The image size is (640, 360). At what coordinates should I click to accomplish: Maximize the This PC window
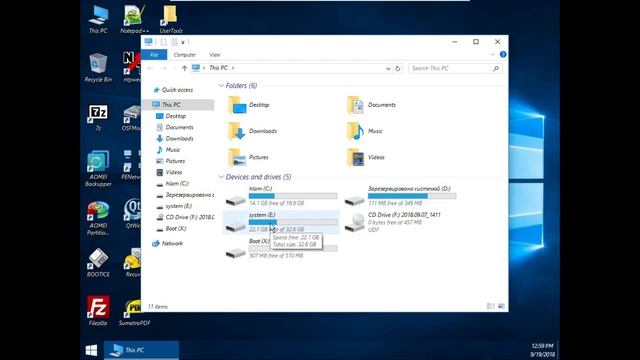pyautogui.click(x=476, y=42)
